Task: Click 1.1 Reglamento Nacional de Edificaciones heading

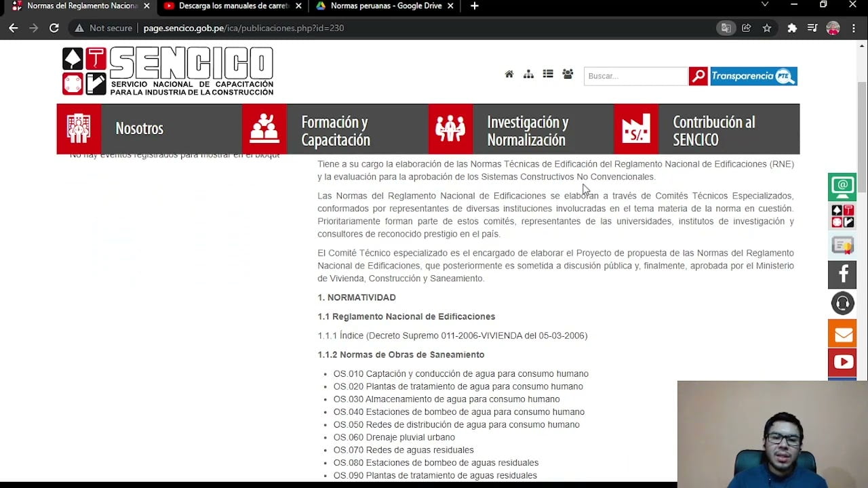Action: pyautogui.click(x=406, y=317)
